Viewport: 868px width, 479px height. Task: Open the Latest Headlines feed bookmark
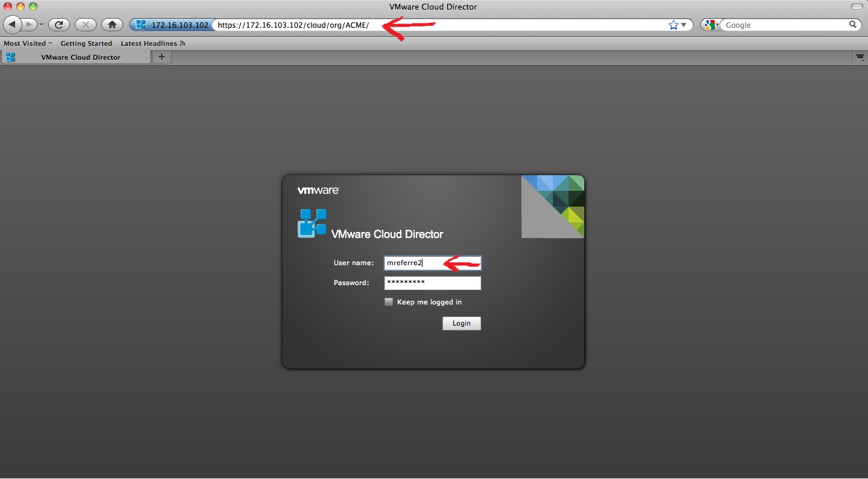(x=153, y=43)
